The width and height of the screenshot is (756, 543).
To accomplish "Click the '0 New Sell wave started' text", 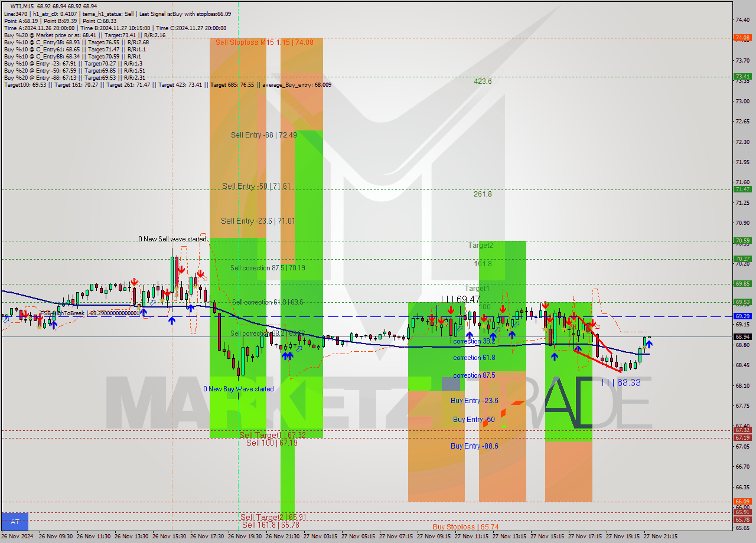I will pos(172,239).
